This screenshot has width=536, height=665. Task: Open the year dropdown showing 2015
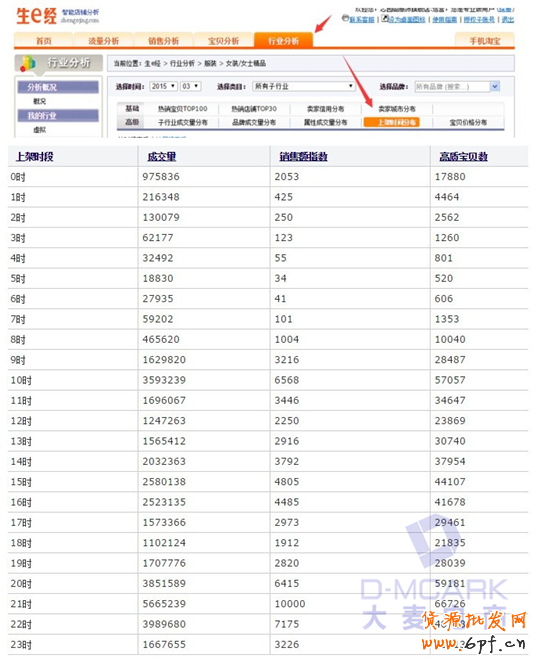pos(163,86)
